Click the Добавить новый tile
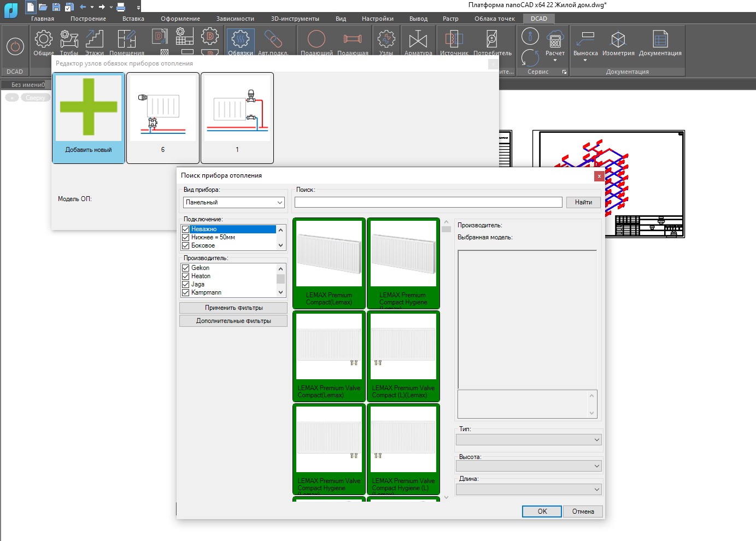This screenshot has height=541, width=756. (x=89, y=118)
